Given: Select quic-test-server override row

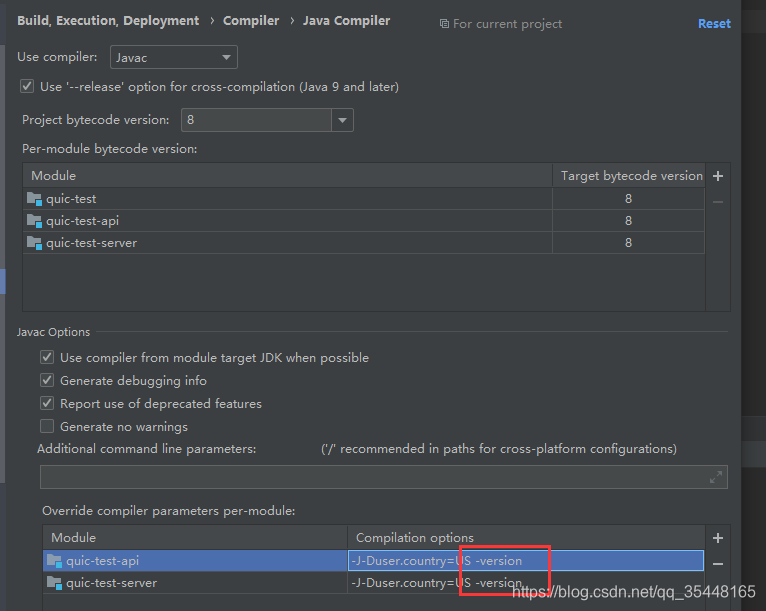Looking at the screenshot, I should point(373,583).
